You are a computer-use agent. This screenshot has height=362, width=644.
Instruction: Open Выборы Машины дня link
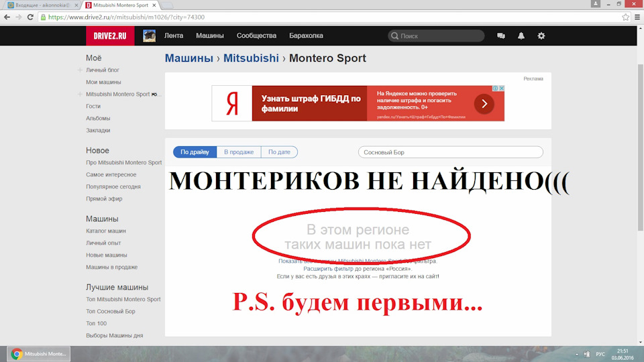tap(115, 336)
